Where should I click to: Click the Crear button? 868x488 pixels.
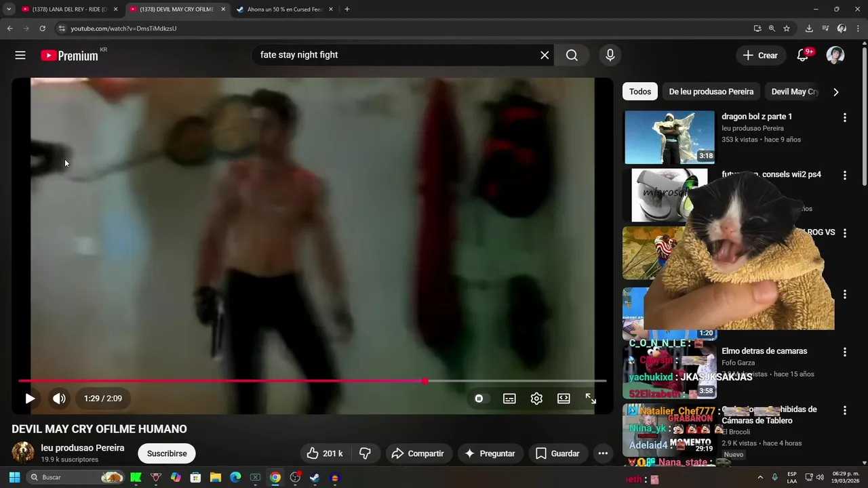click(x=761, y=56)
